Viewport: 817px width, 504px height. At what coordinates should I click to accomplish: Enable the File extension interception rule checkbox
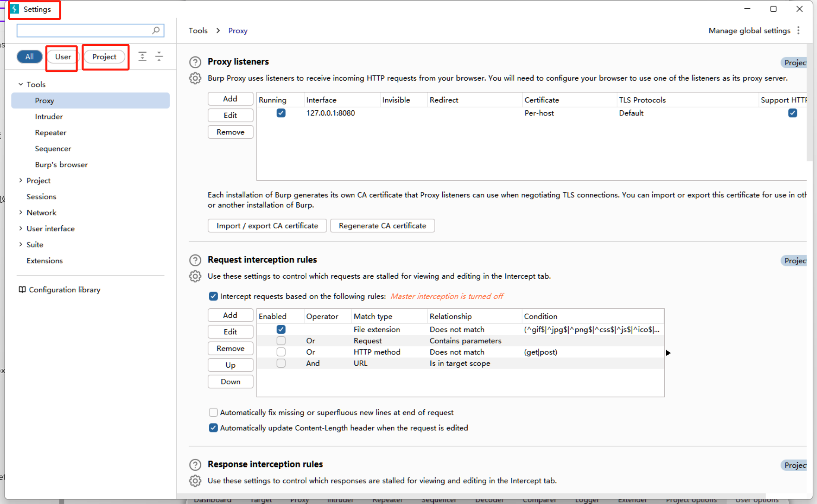point(280,330)
